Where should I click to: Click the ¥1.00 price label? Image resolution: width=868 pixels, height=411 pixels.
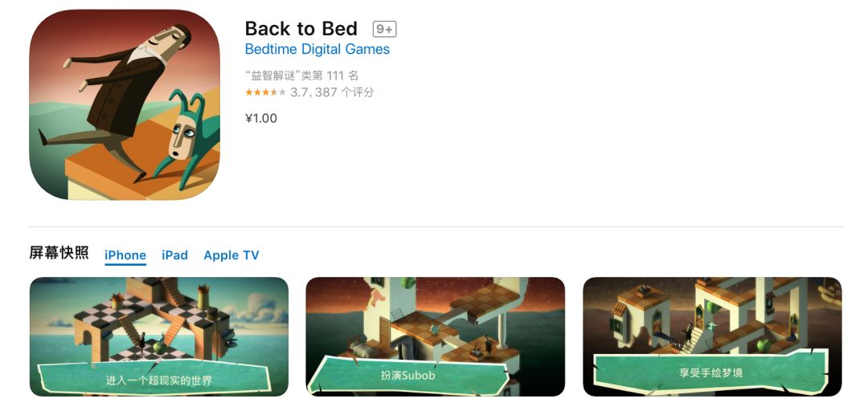coord(261,118)
